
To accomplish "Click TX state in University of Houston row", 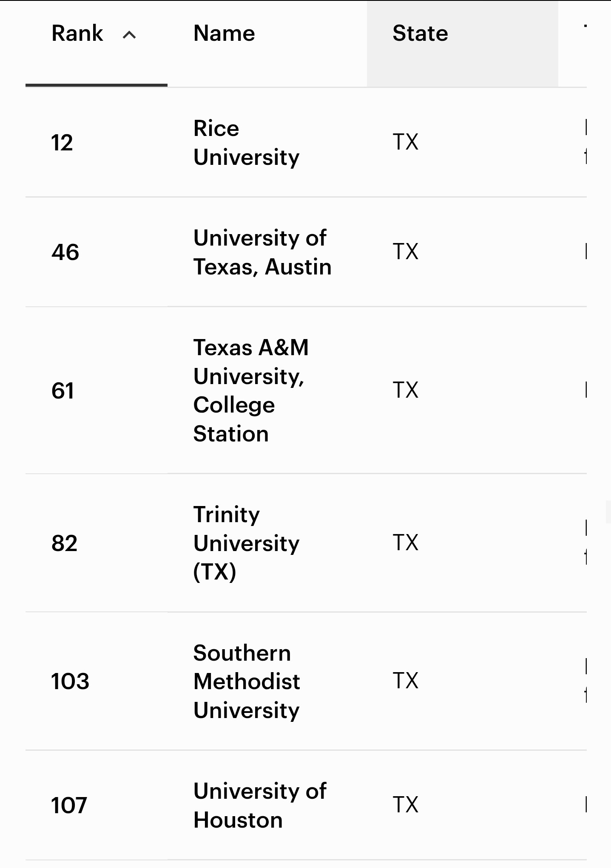I will pyautogui.click(x=405, y=805).
